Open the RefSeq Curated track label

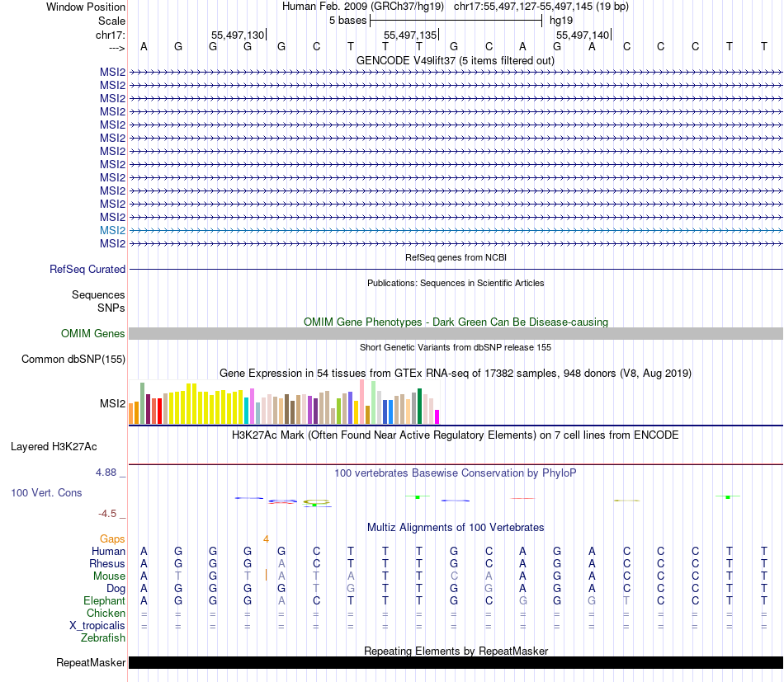point(87,270)
